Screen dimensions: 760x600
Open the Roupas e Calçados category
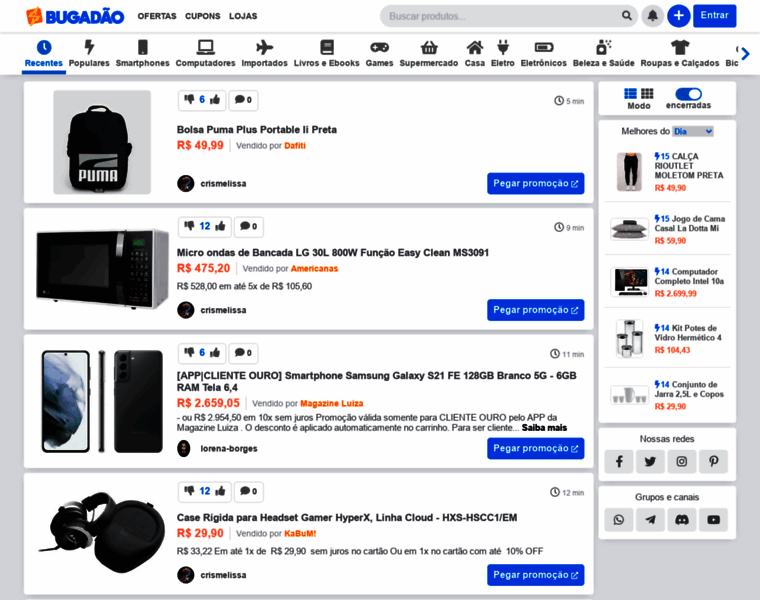680,54
